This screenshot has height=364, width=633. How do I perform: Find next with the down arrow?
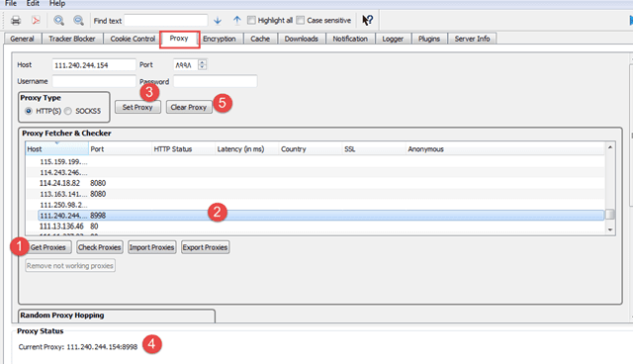(218, 20)
